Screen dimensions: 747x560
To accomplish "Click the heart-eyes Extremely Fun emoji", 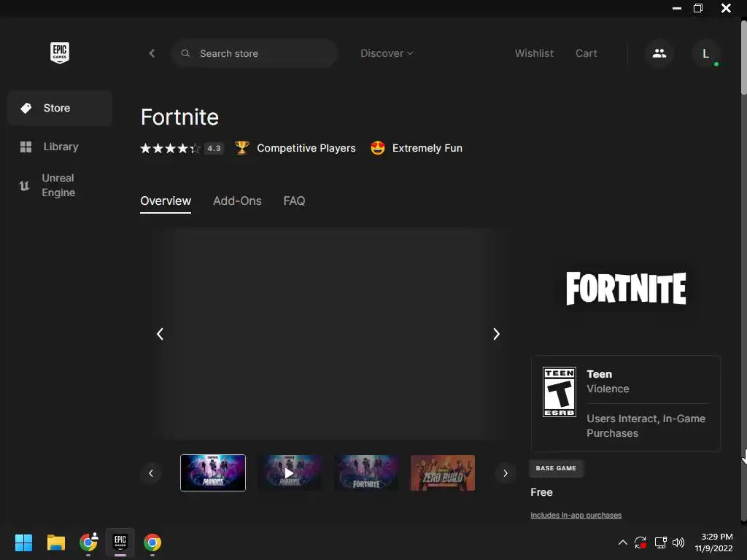I will click(378, 148).
